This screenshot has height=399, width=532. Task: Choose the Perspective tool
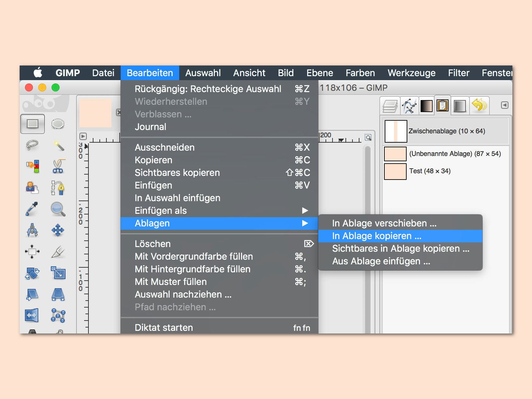(58, 295)
